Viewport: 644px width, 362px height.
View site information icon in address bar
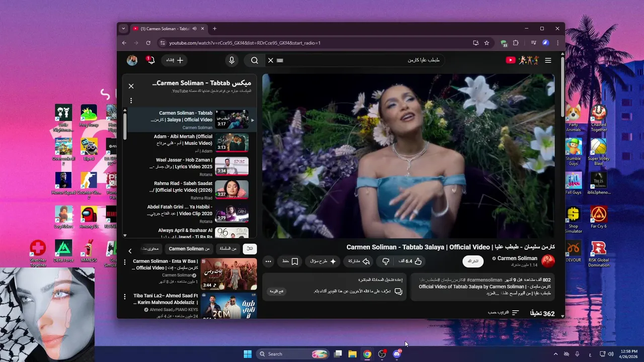[162, 43]
